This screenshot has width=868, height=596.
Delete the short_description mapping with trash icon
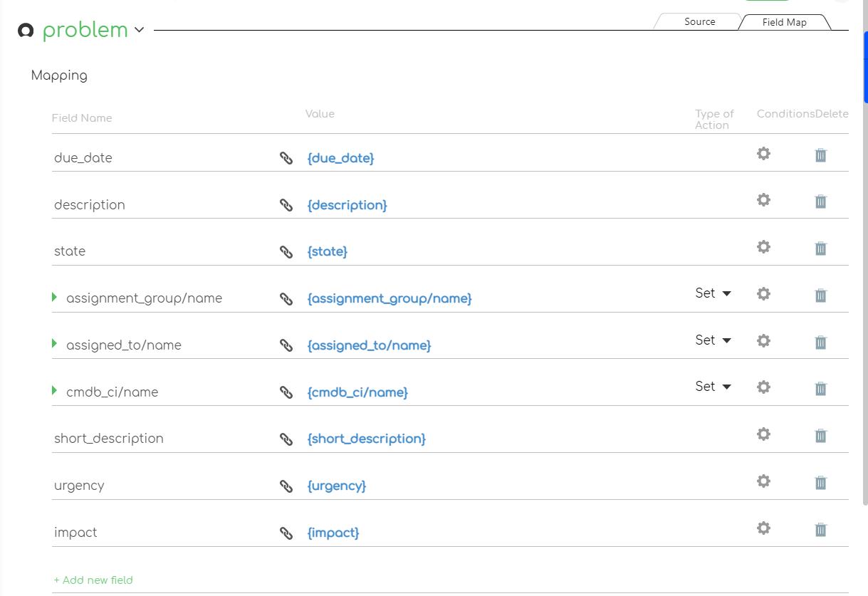pos(820,435)
